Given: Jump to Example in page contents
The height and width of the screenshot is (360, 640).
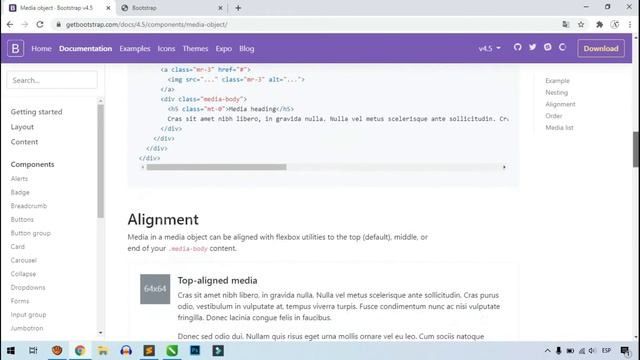Looking at the screenshot, I should pyautogui.click(x=557, y=81).
